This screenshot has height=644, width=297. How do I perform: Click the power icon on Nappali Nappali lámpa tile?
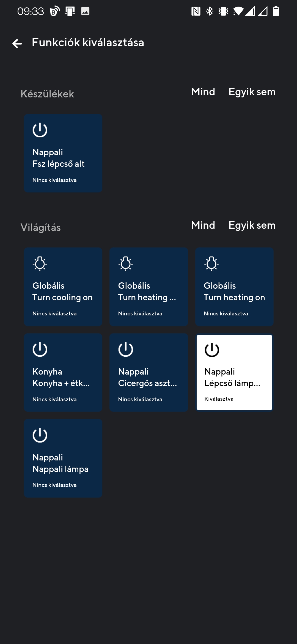pyautogui.click(x=40, y=435)
